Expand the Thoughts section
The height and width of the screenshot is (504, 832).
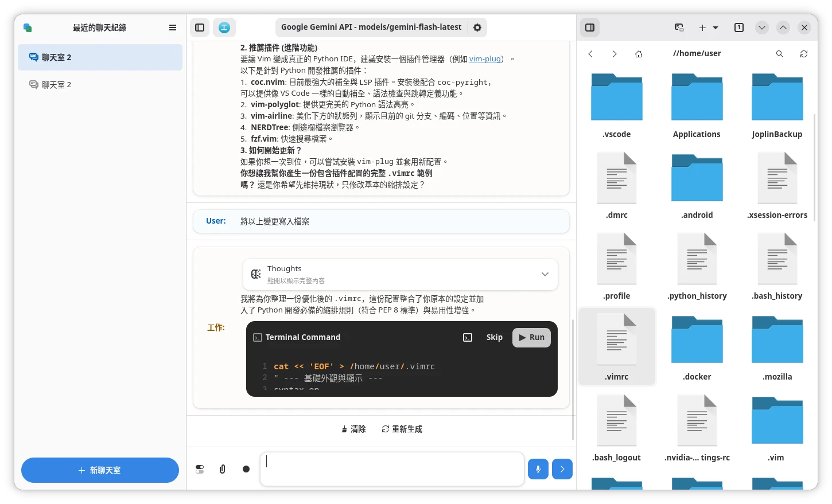click(x=545, y=275)
